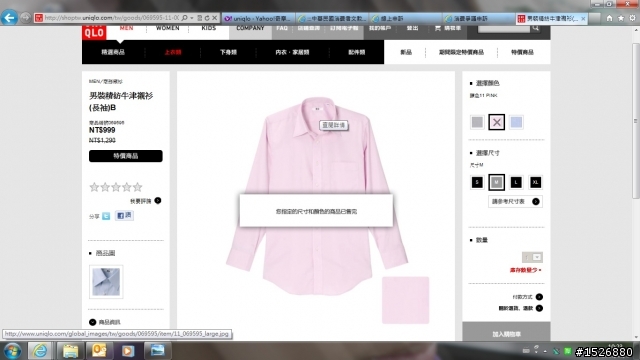Open Internet Explorer on the taskbar
Image resolution: width=640 pixels, height=360 pixels.
[40, 351]
